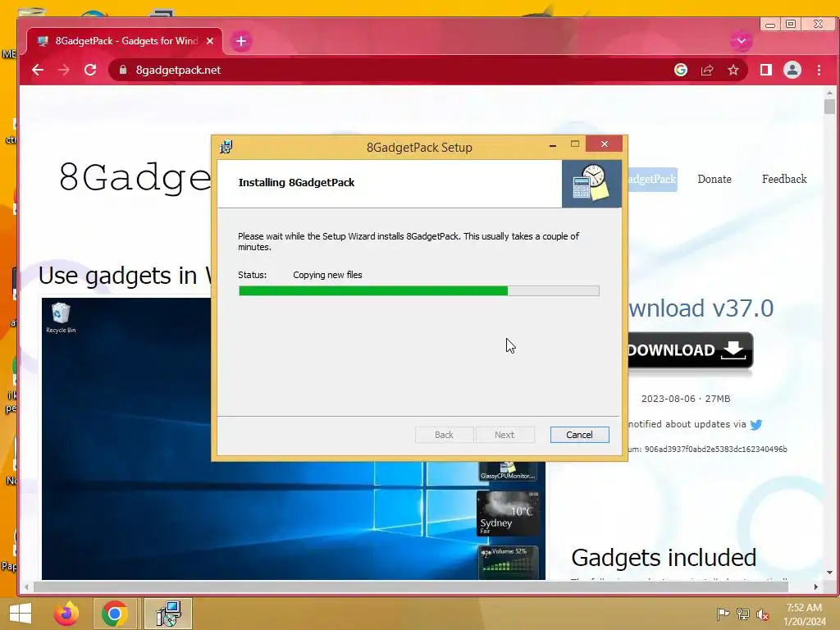Open the tab search dropdown arrow
The image size is (840, 630).
[742, 41]
